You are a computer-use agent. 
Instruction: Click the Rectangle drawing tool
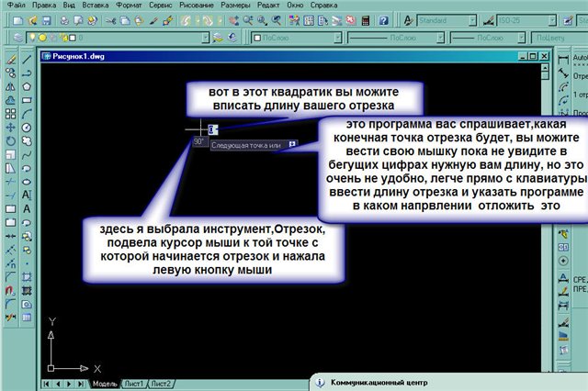click(28, 100)
